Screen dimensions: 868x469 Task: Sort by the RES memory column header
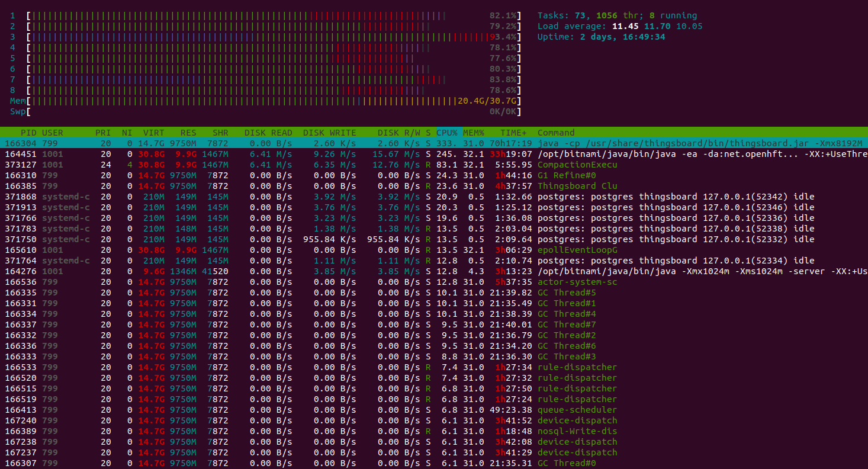point(188,133)
